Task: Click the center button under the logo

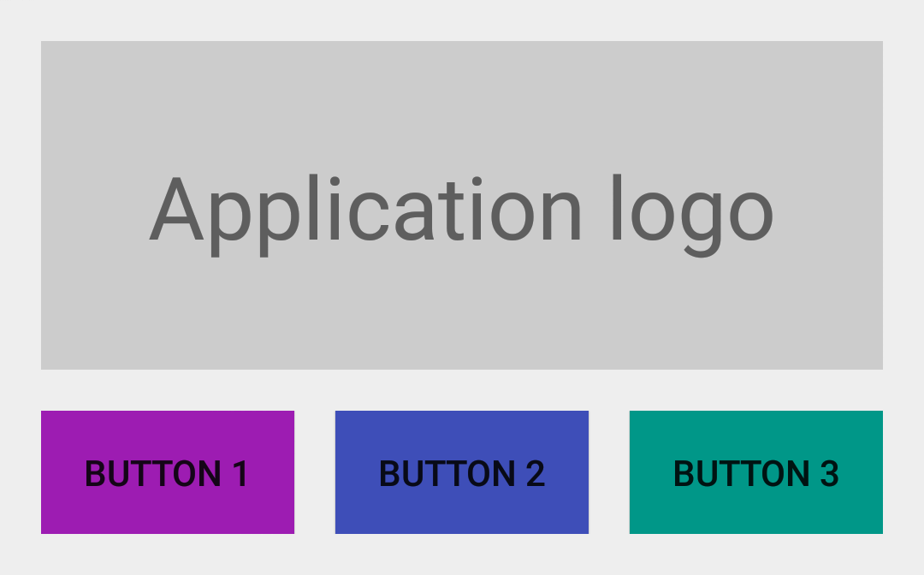Action: pos(462,472)
